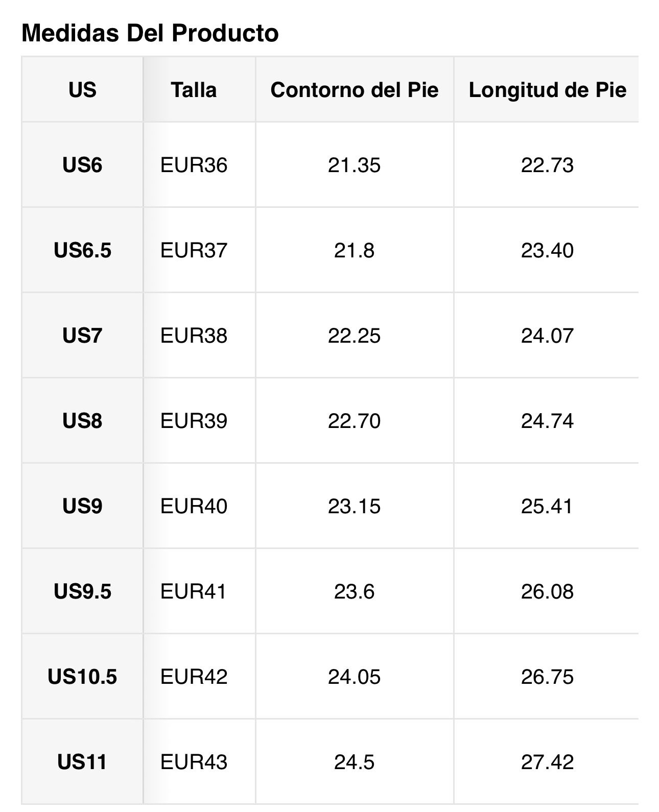Click the US9.5 row label
The image size is (659, 812).
click(82, 592)
